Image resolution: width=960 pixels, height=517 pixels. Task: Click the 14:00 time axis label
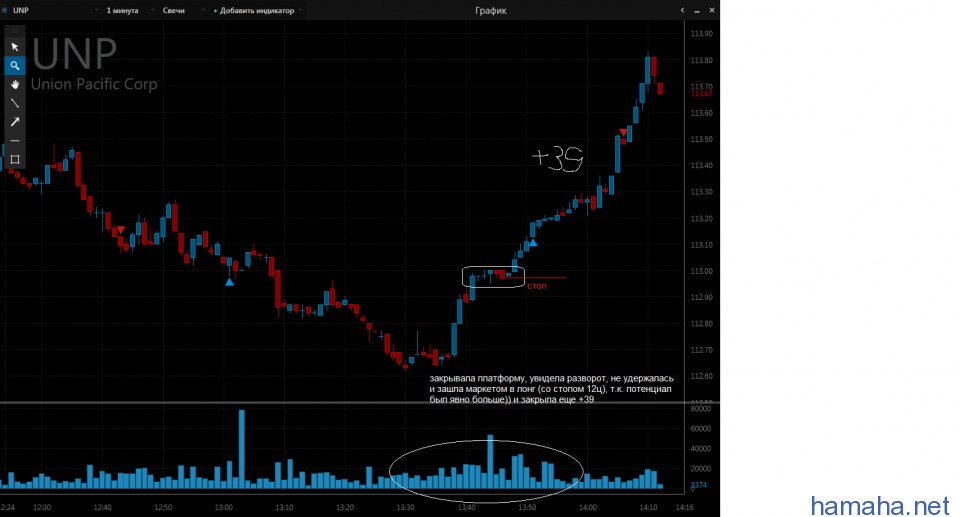coord(588,508)
